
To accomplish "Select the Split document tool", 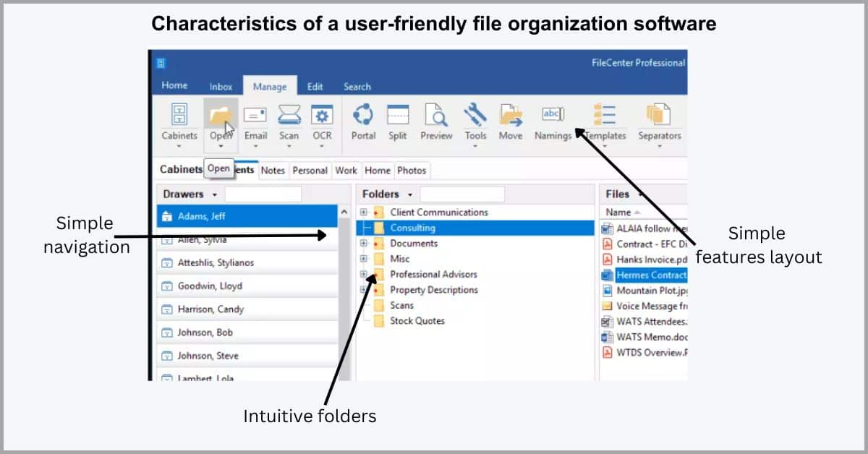I will click(x=397, y=116).
